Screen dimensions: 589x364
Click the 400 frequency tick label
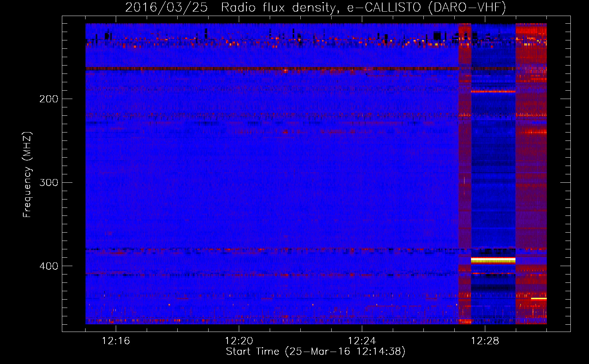[x=49, y=266]
